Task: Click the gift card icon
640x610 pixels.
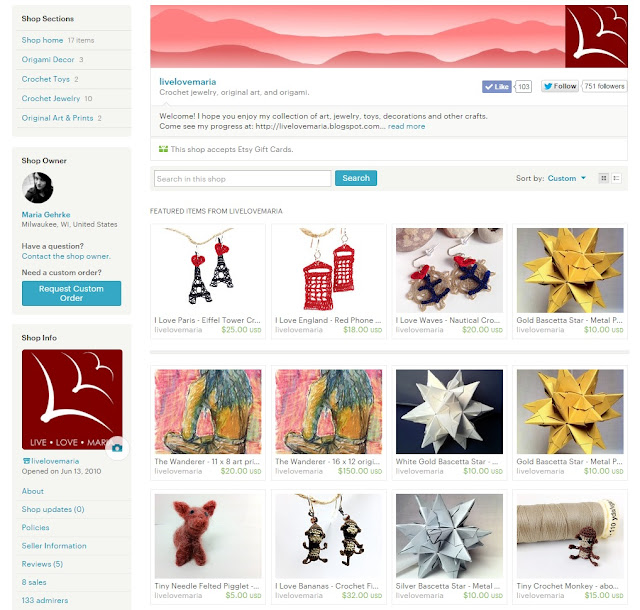Action: click(163, 149)
